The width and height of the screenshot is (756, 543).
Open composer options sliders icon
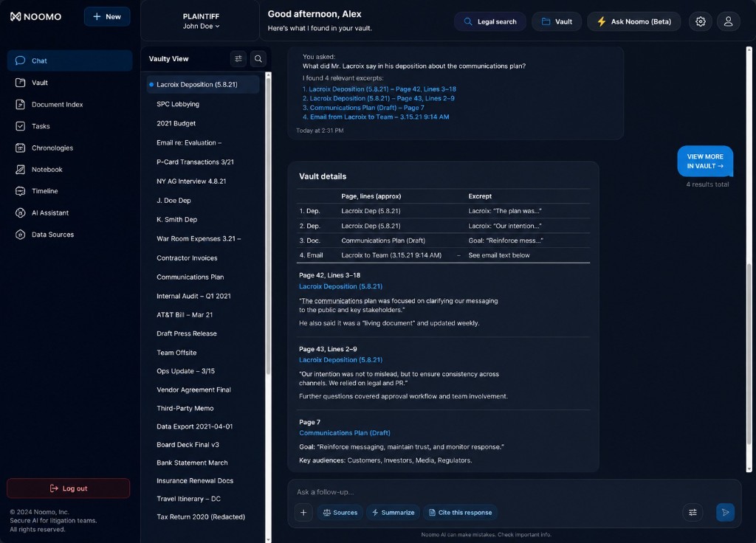point(693,512)
